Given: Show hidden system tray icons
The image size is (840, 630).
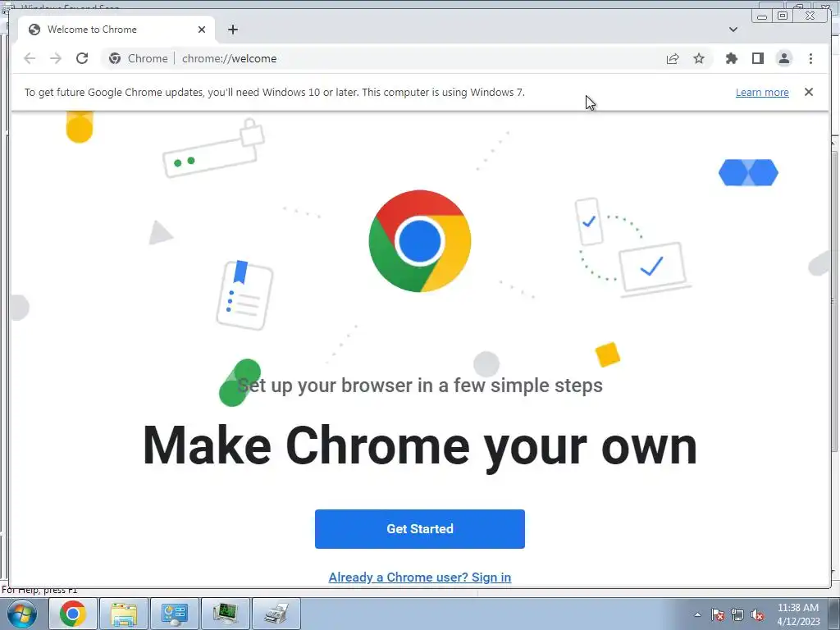Looking at the screenshot, I should [x=697, y=614].
